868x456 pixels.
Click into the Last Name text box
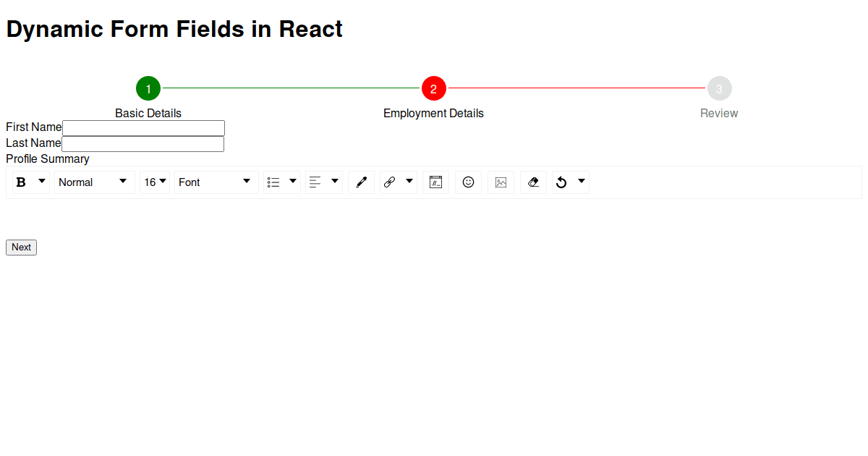click(143, 144)
